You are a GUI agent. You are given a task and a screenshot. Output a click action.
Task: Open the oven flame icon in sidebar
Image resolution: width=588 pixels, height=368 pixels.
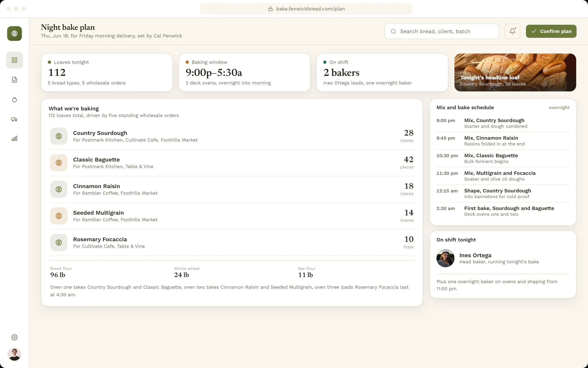[x=15, y=100]
